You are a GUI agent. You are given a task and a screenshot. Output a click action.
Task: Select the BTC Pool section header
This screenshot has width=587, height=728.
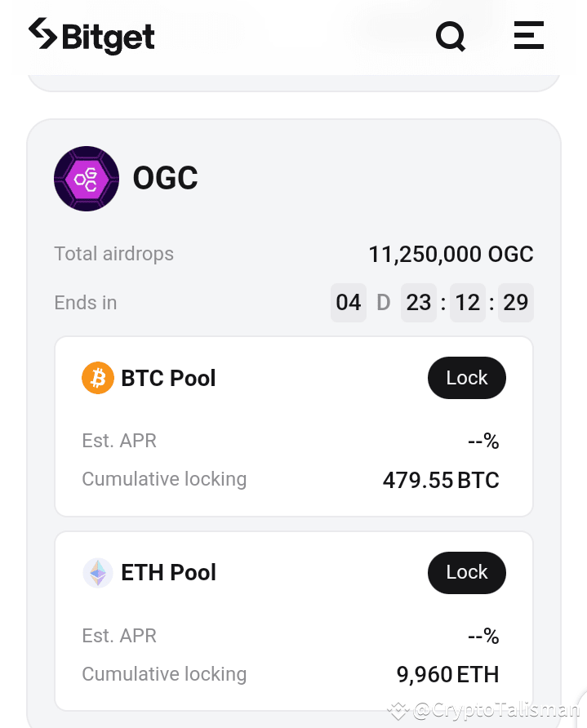click(x=168, y=378)
